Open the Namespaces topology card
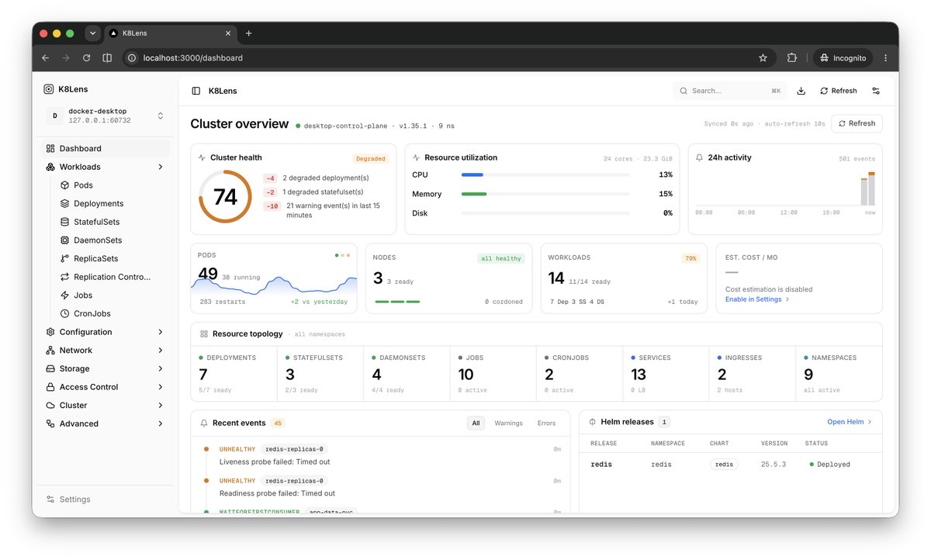 click(x=839, y=374)
